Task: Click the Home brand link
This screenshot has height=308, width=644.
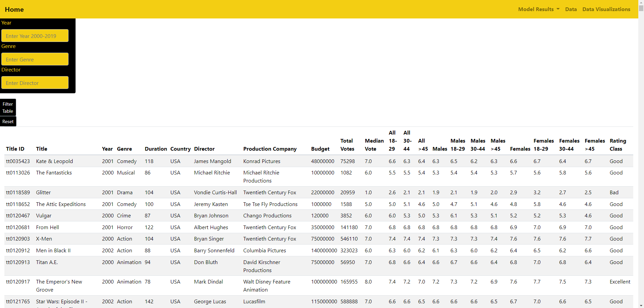Action: click(14, 9)
